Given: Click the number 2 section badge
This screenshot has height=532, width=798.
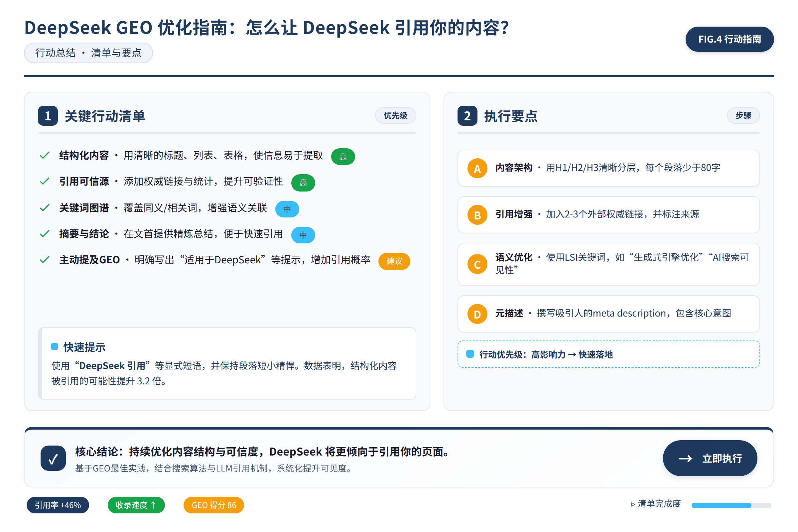Looking at the screenshot, I should [x=467, y=116].
